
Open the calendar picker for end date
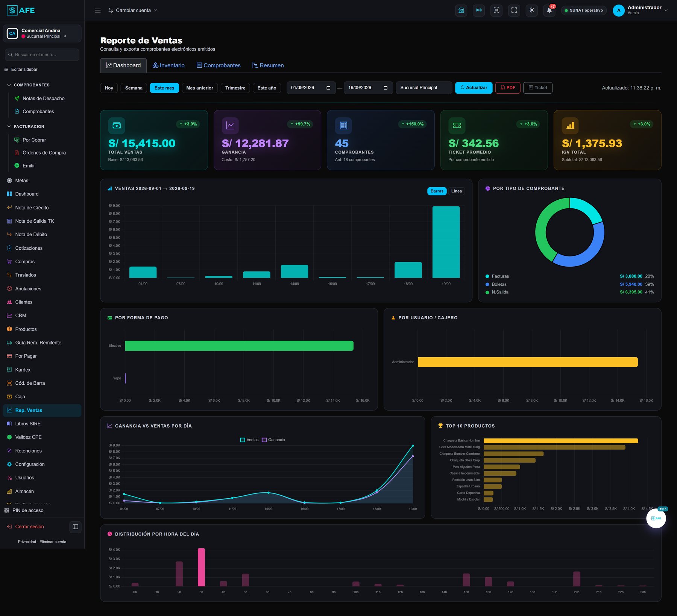coord(386,88)
